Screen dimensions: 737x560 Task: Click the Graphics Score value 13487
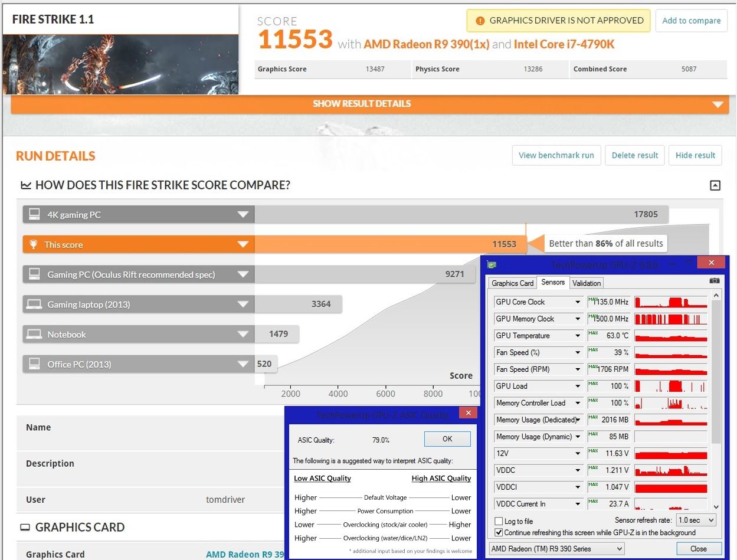tap(375, 69)
